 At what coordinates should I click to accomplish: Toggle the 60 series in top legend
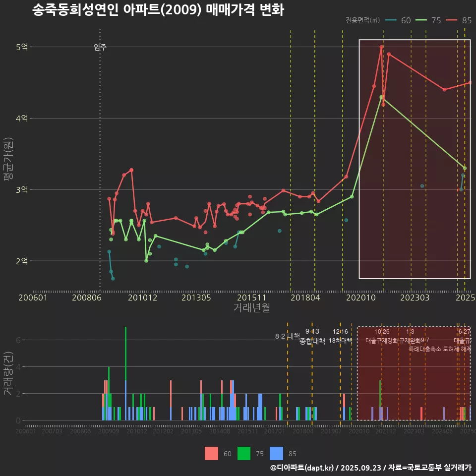[399, 20]
